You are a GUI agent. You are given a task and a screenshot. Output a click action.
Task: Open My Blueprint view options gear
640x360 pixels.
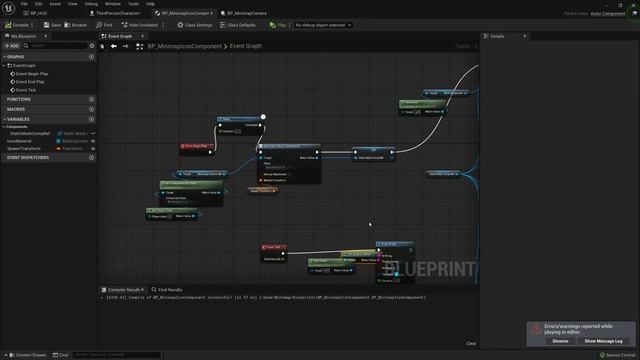(x=92, y=46)
